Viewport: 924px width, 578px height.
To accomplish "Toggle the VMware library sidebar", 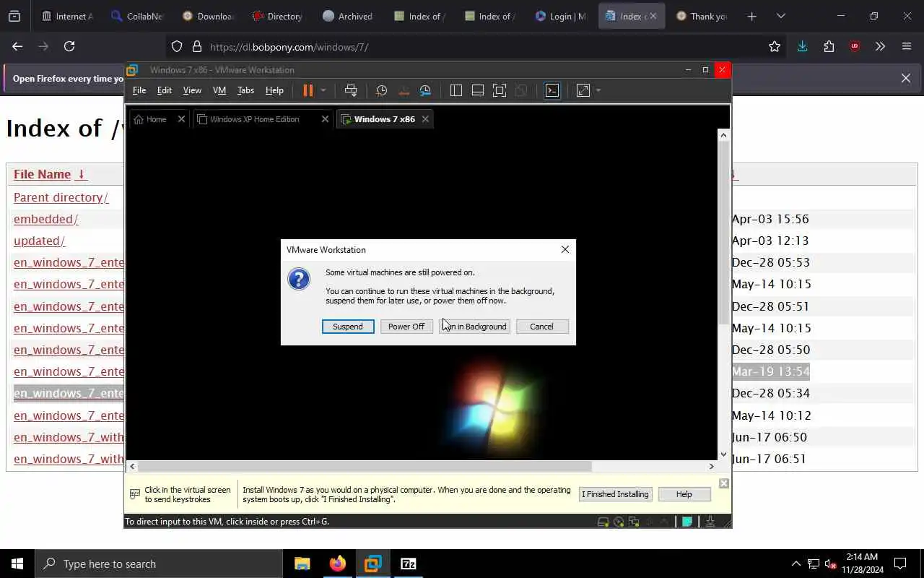I will pos(456,90).
